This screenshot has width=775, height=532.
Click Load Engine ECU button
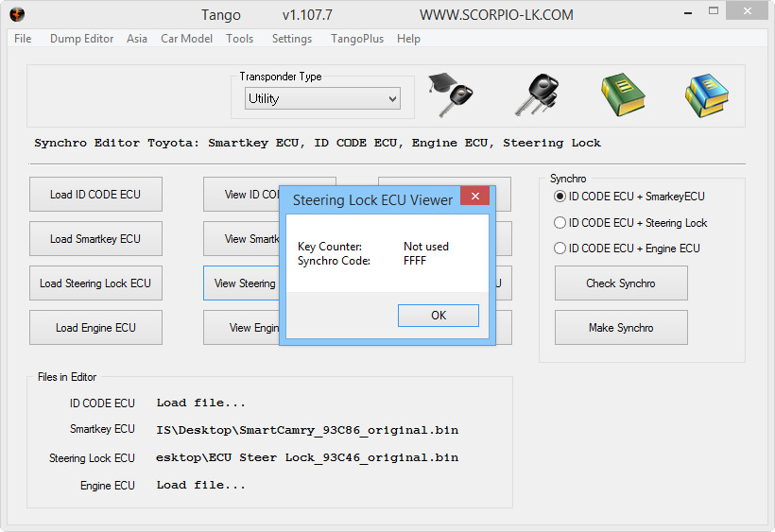[x=95, y=328]
